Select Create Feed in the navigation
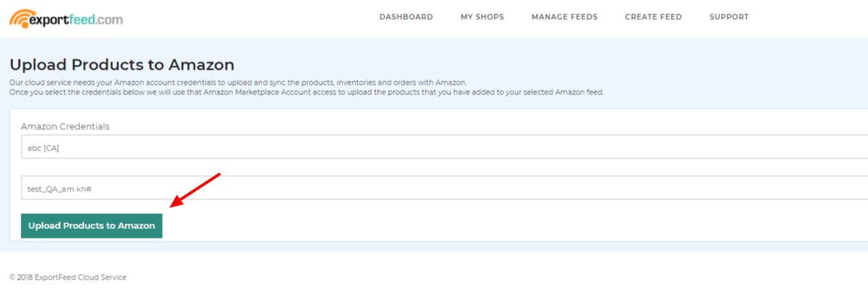The image size is (868, 296). click(x=653, y=17)
